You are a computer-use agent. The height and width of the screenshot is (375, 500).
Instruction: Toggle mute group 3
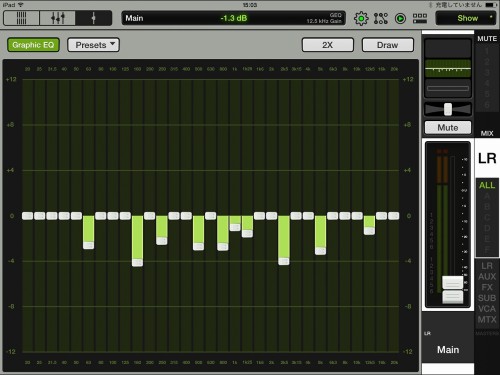pos(487,73)
